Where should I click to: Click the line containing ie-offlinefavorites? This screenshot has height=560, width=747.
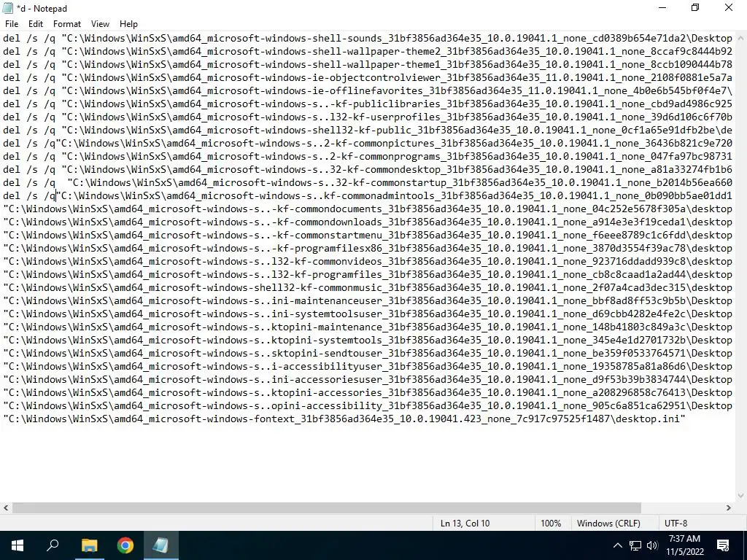coord(368,91)
